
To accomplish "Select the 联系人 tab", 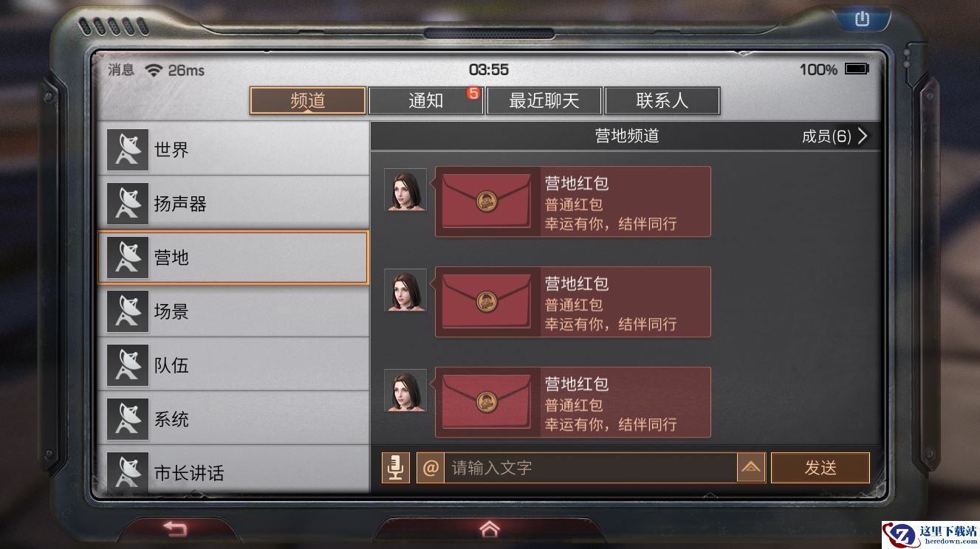I will click(x=662, y=101).
